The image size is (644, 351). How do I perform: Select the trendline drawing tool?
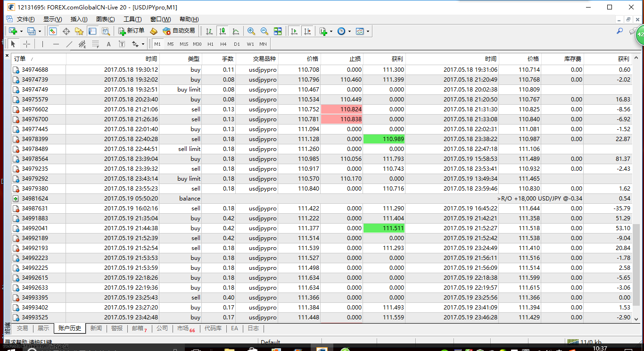[x=69, y=44]
